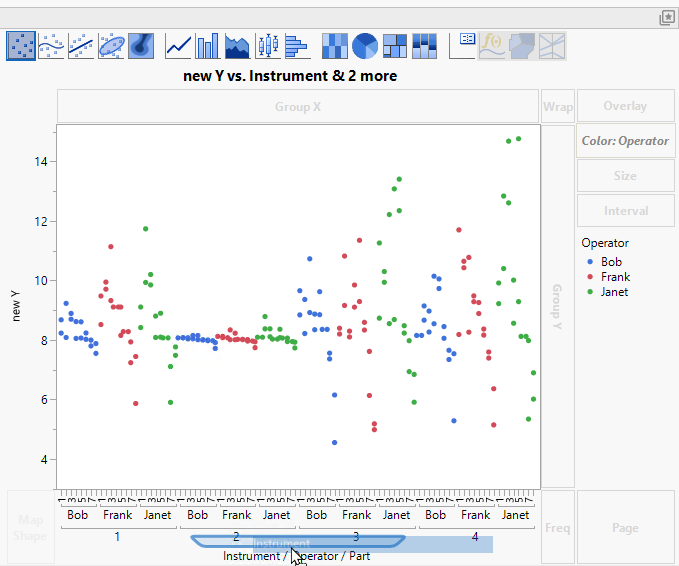Image resolution: width=679 pixels, height=566 pixels.
Task: Click the Overlay drop zone
Action: (625, 106)
